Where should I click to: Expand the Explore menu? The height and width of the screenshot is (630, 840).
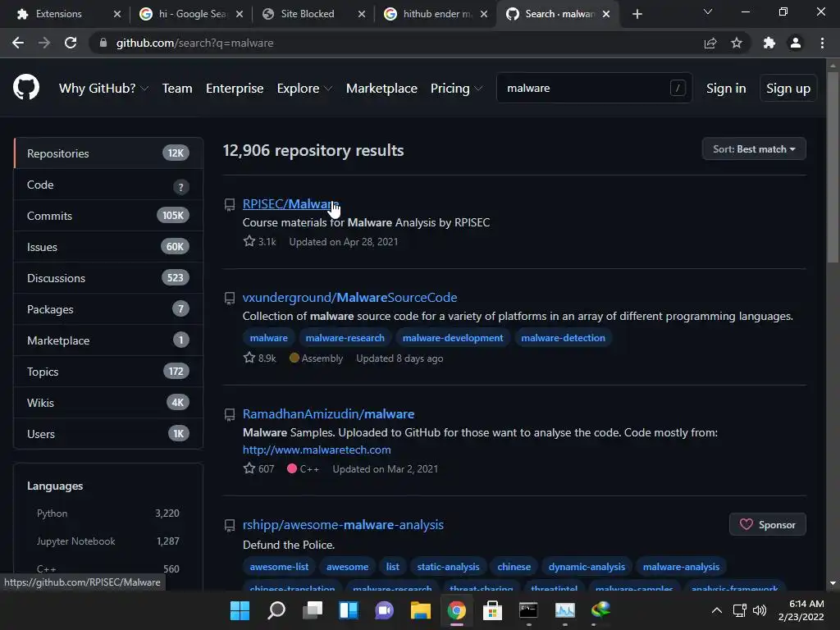tap(304, 89)
